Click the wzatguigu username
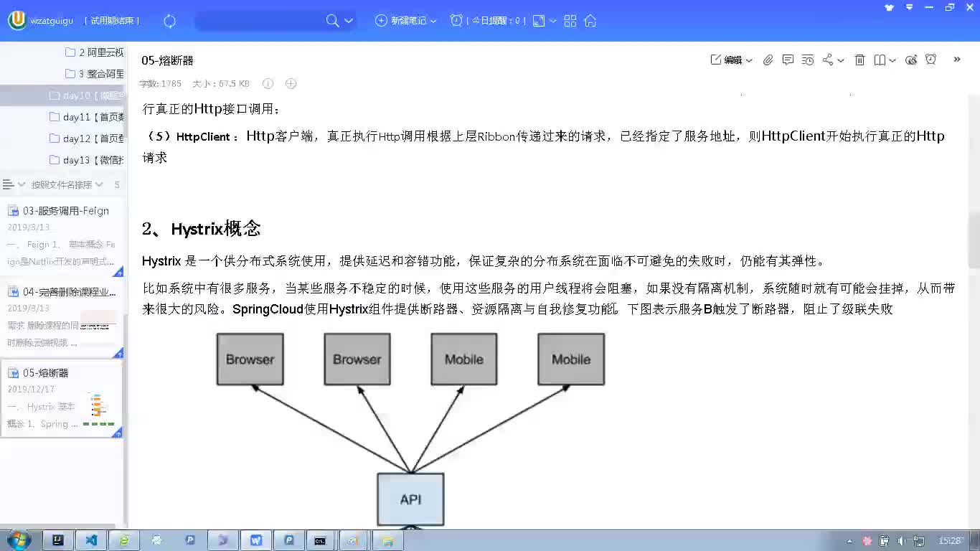This screenshot has width=980, height=551. [52, 21]
